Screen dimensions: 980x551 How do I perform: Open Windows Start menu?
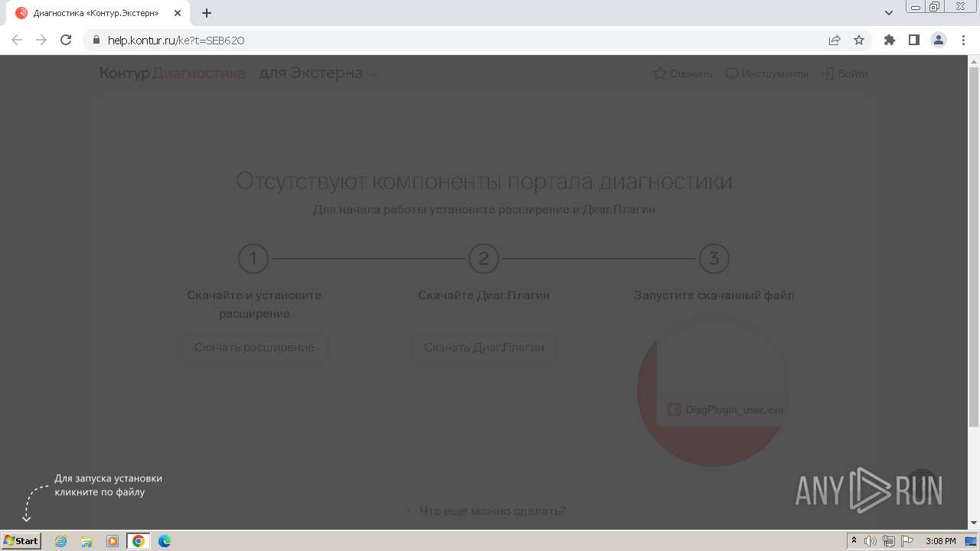(x=21, y=541)
